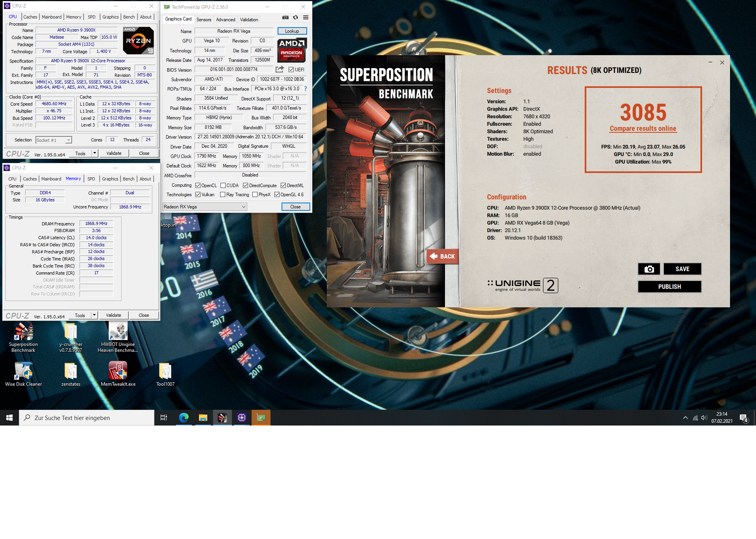Open HWBOT Unigine Heaven Benchmark desktop icon
The image size is (756, 539).
[118, 337]
